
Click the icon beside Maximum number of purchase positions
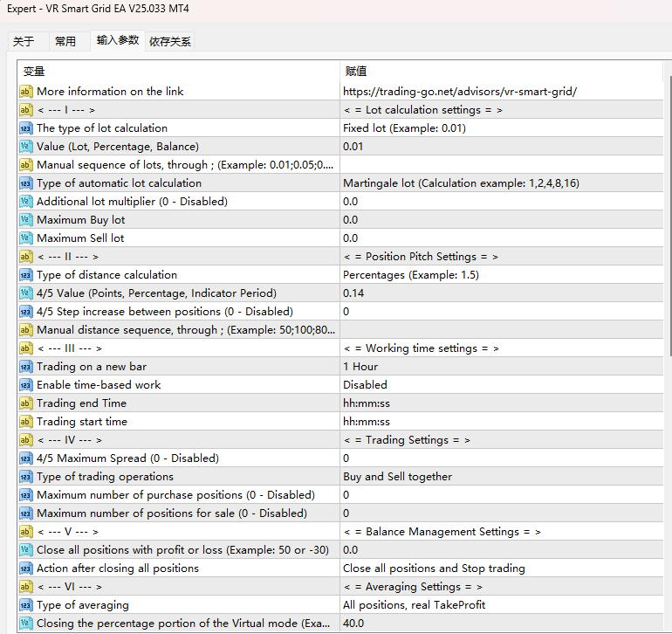[x=25, y=495]
